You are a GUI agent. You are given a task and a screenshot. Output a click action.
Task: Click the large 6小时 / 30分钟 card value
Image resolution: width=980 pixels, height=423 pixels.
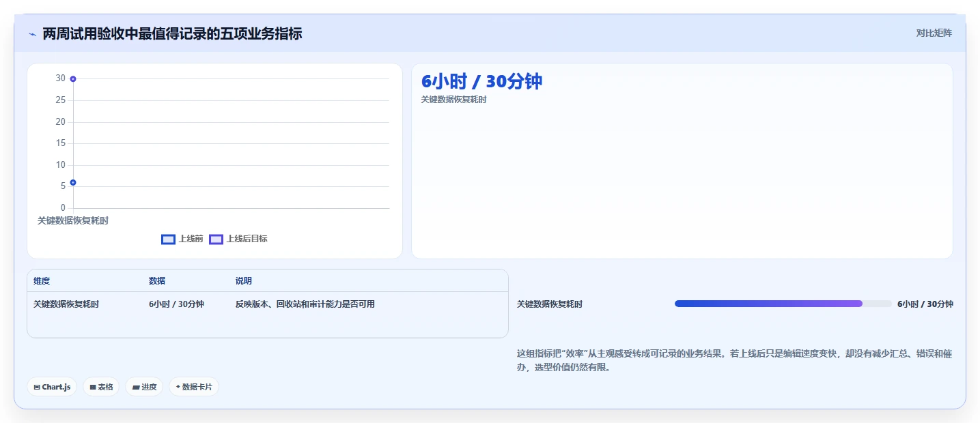coord(481,81)
